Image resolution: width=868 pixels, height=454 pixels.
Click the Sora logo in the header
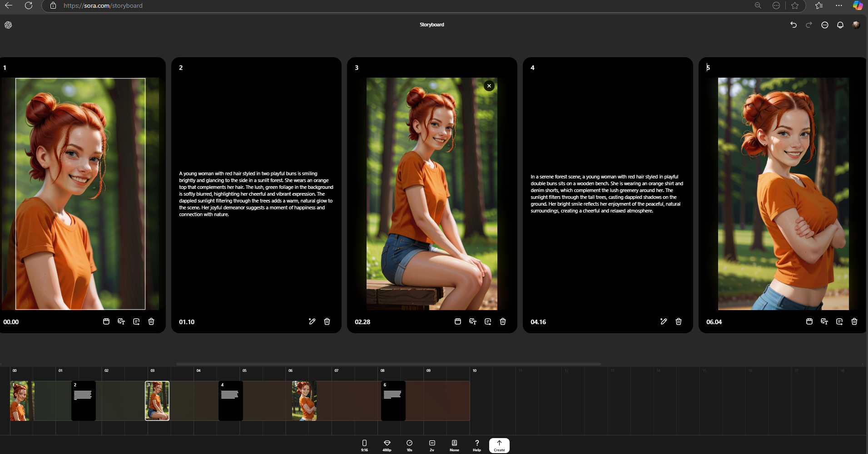[x=8, y=25]
